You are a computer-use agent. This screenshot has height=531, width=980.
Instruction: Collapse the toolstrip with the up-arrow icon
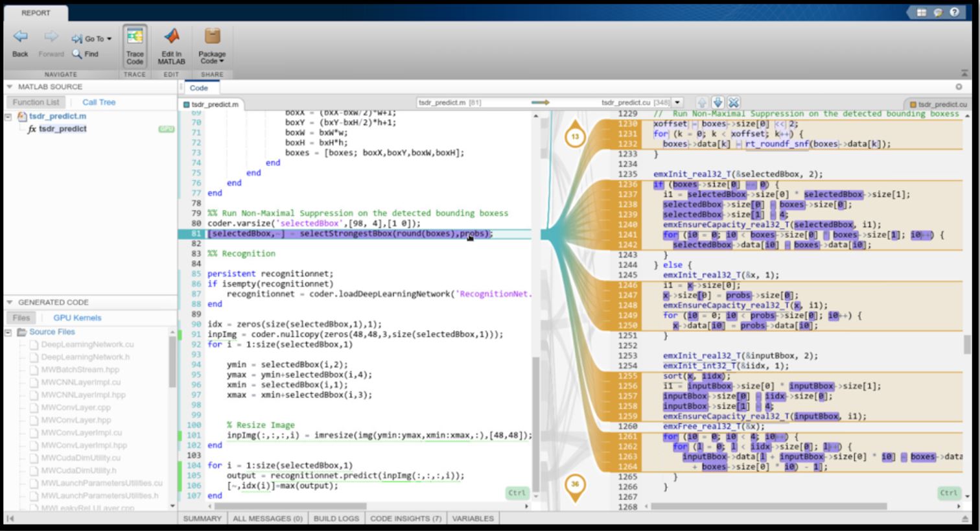965,73
